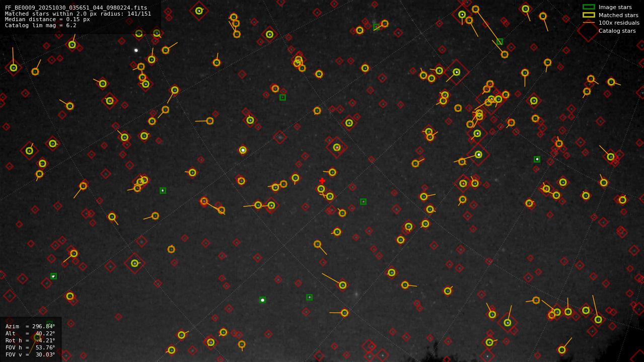Click the 'Catalog lim mag = 6.2' line

[x=41, y=25]
